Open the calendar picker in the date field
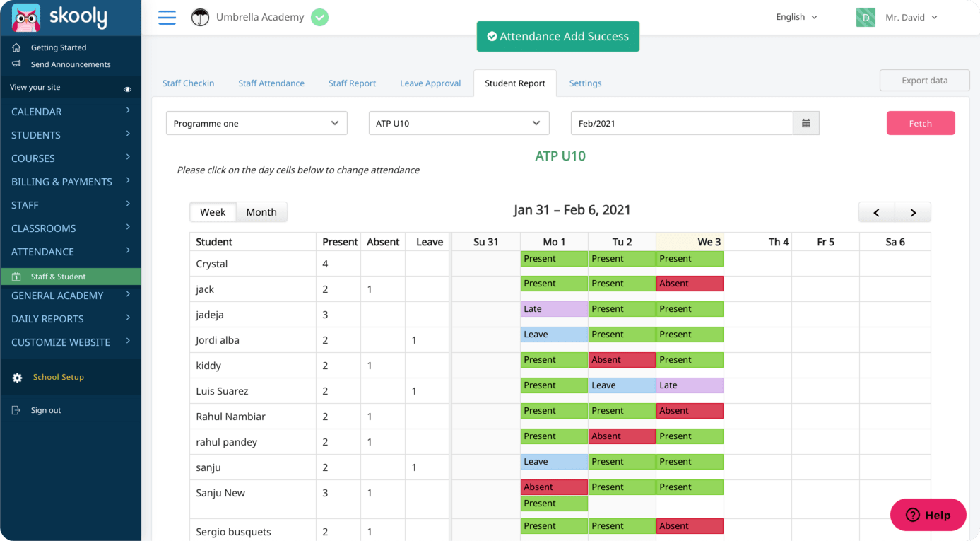 tap(805, 123)
